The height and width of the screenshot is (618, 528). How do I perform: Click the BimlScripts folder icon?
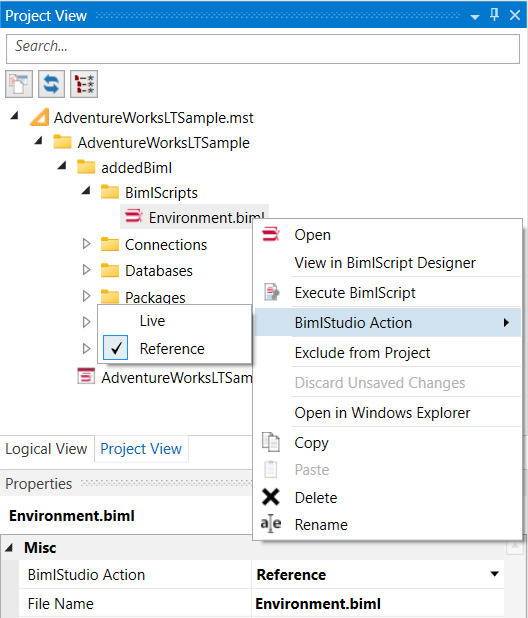[110, 192]
